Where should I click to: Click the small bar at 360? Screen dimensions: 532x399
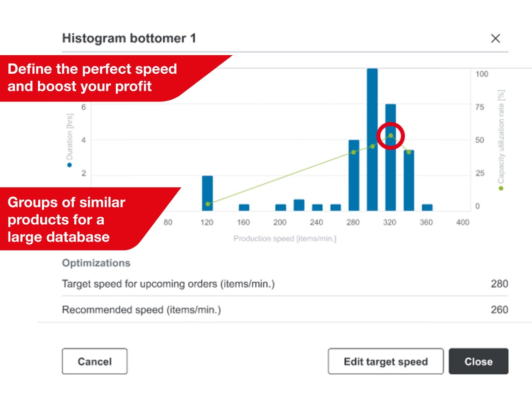click(427, 207)
